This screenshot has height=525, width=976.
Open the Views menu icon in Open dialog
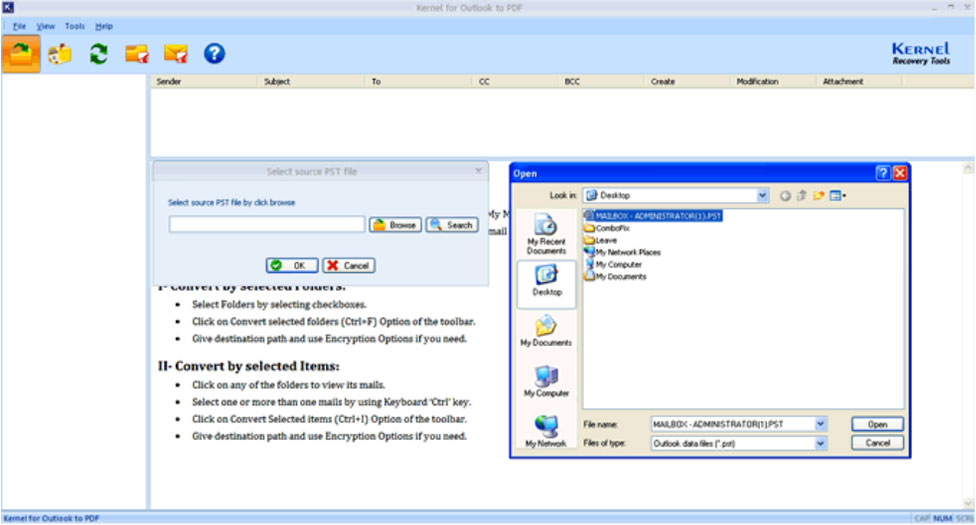click(x=838, y=196)
